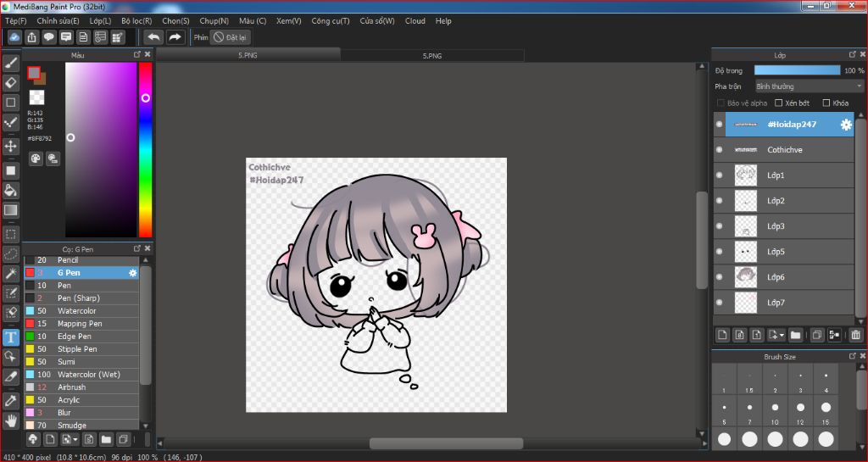Add a new layer folder
Viewport: 868px width, 462px height.
coord(795,335)
